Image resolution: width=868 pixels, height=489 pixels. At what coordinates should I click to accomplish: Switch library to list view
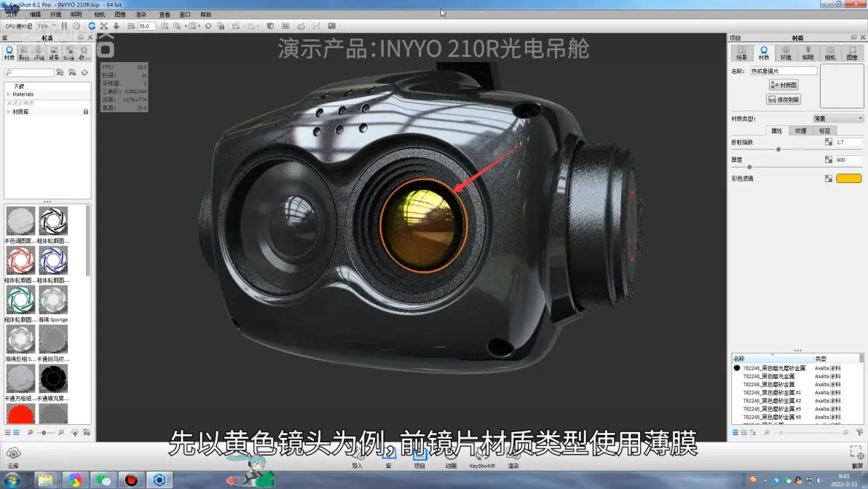coord(8,432)
